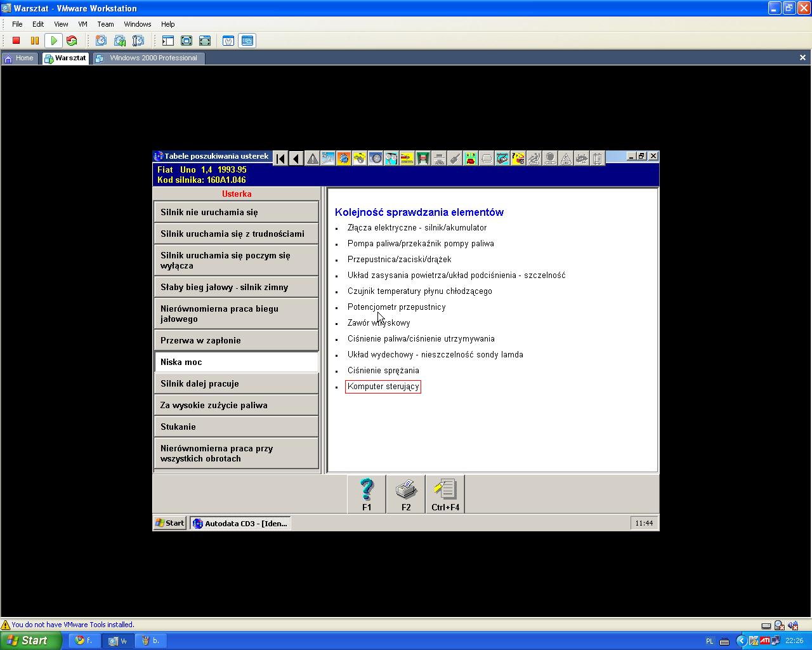Select 'Silnik uruchamia się poczym się wyłącza'
The width and height of the screenshot is (812, 650).
(236, 260)
